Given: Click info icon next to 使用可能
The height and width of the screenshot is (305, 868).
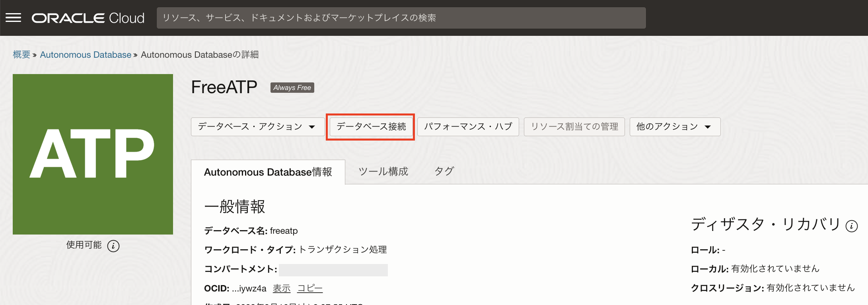Looking at the screenshot, I should coord(113,246).
